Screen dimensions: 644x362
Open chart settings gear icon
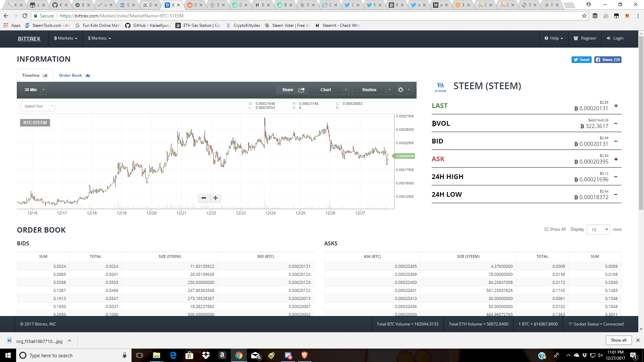pyautogui.click(x=400, y=90)
